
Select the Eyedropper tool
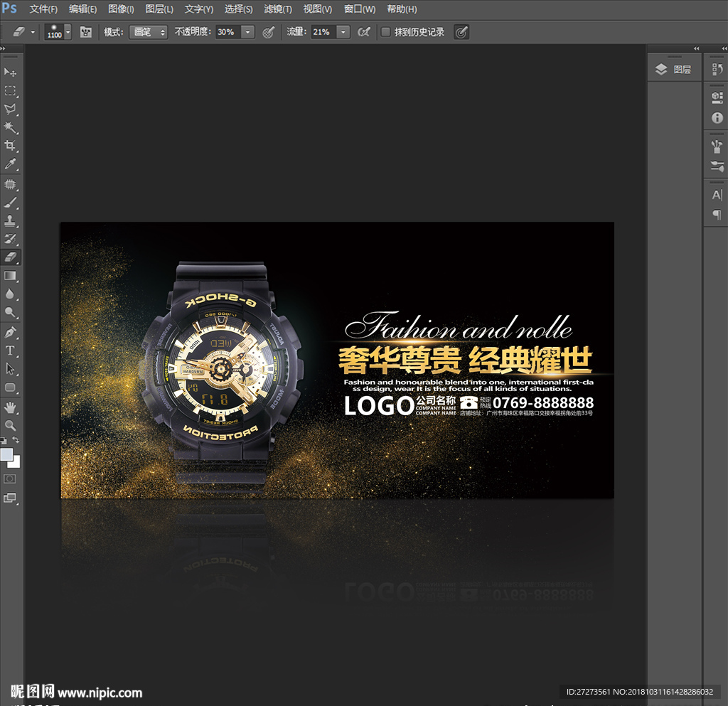click(x=10, y=164)
